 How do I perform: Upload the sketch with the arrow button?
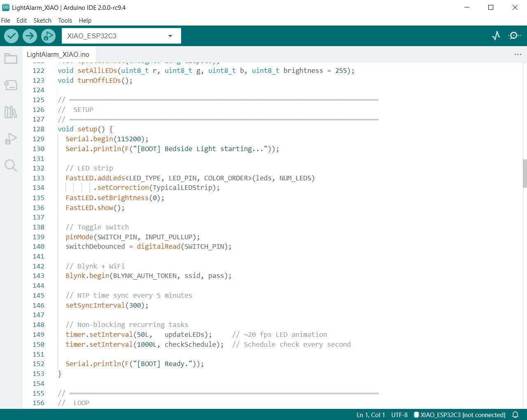pos(30,36)
